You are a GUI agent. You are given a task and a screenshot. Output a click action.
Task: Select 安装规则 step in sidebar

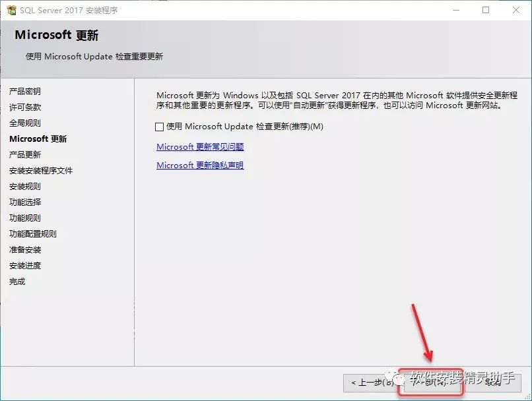click(x=25, y=187)
